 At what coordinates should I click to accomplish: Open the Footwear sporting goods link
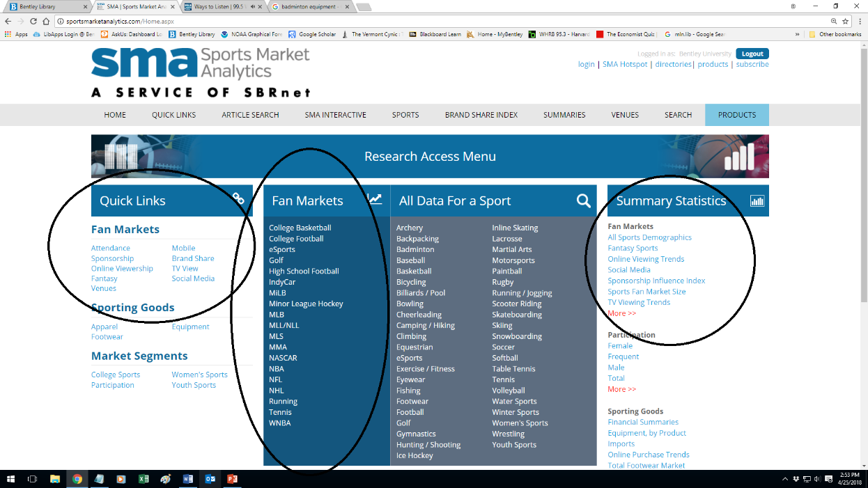click(107, 337)
